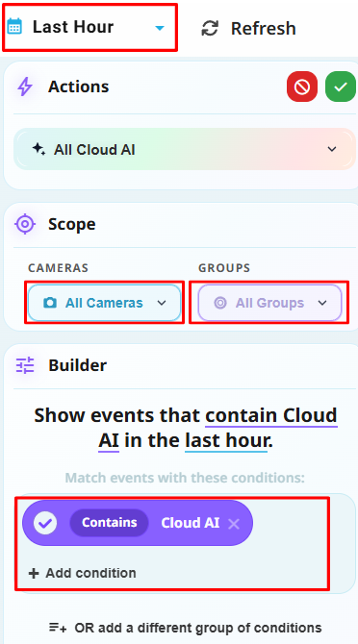Viewport: 358px width, 644px height.
Task: Click Add condition
Action: pos(82,573)
